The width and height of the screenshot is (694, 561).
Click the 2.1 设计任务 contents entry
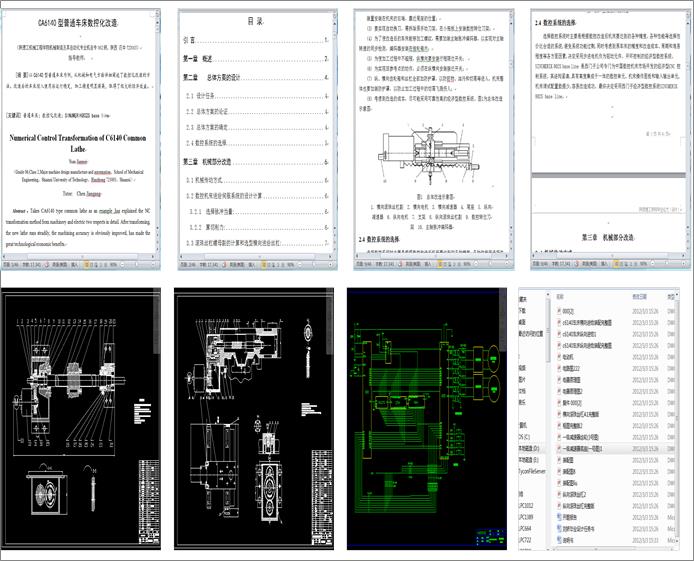[x=257, y=96]
